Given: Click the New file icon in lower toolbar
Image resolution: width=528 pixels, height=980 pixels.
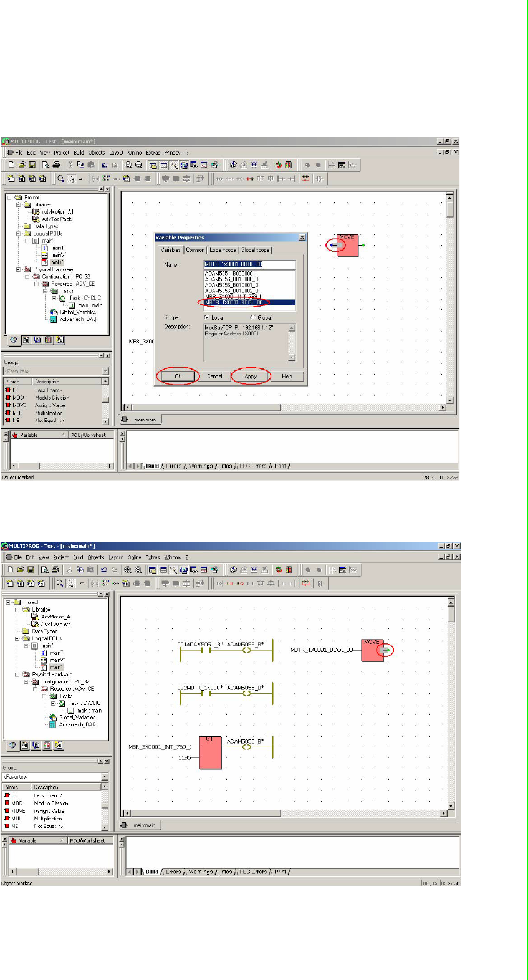Looking at the screenshot, I should 11,570.
